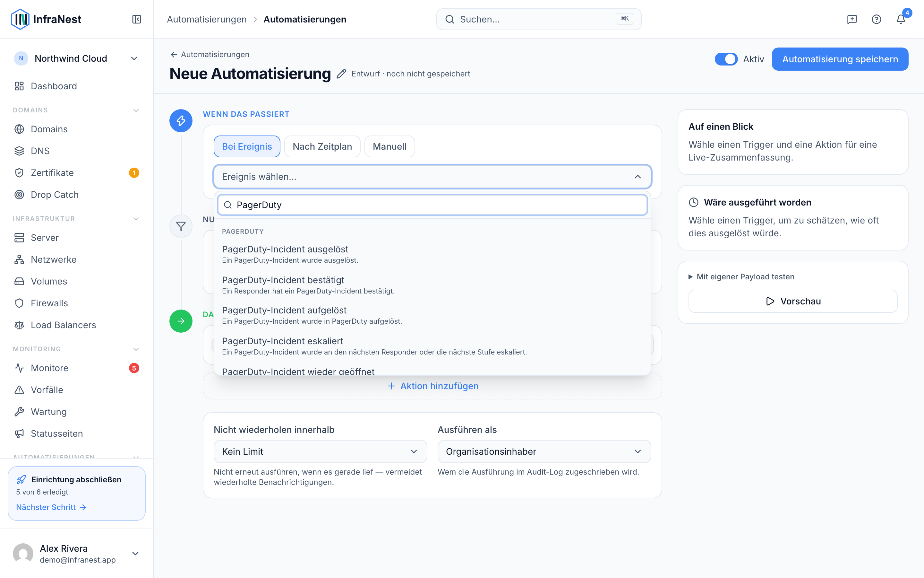Screen dimensions: 924x578
Task: Select the Bei Ereignis tab
Action: [x=247, y=146]
